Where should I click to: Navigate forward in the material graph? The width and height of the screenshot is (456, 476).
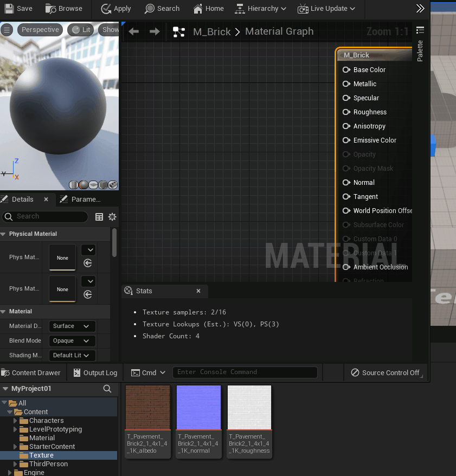point(155,31)
